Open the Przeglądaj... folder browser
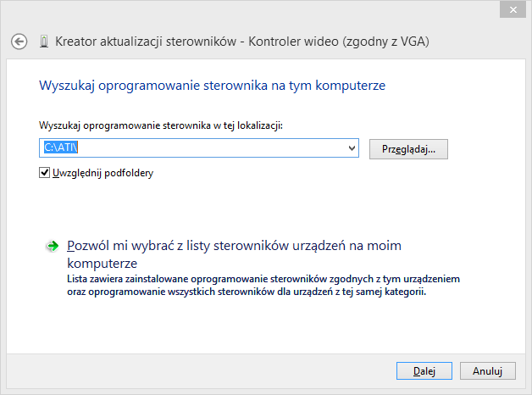The image size is (532, 395). coord(408,149)
